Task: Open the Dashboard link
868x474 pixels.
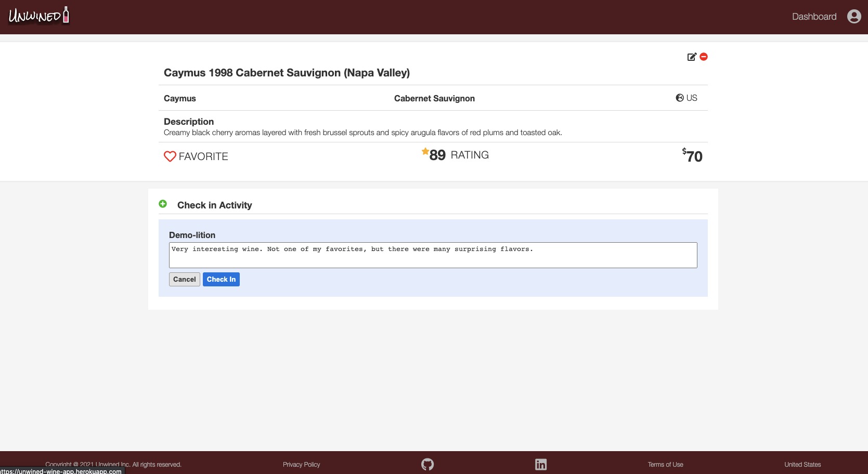Action: pos(814,17)
